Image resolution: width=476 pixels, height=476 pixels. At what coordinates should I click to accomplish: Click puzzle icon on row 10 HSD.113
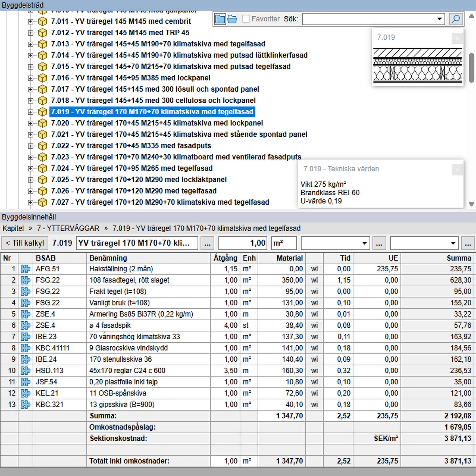pos(26,370)
